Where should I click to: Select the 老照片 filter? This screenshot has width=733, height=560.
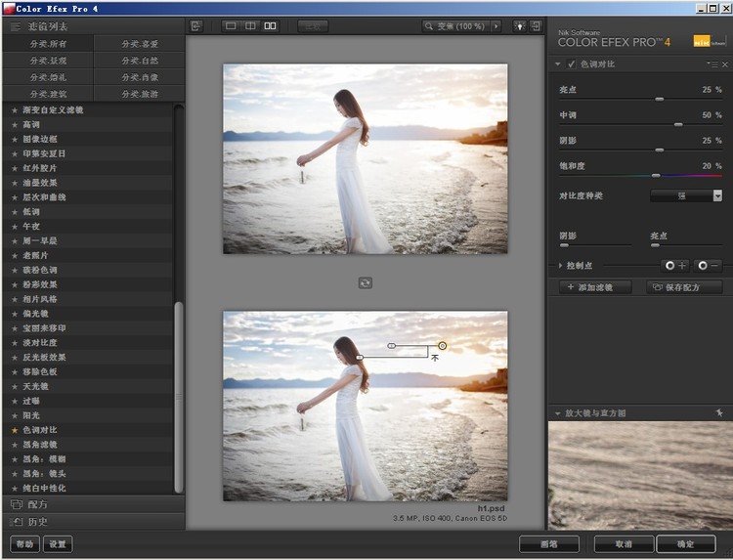pos(88,255)
